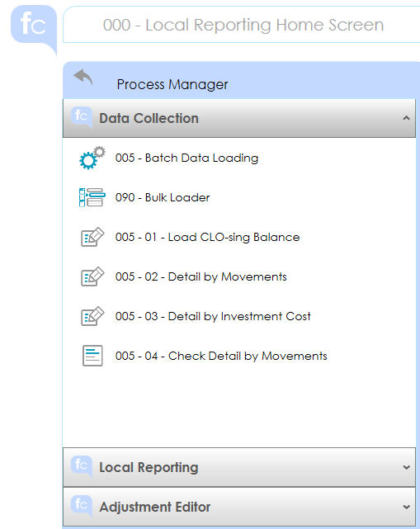420x529 pixels.
Task: Click the Bulk Loader list icon
Action: coord(92,197)
